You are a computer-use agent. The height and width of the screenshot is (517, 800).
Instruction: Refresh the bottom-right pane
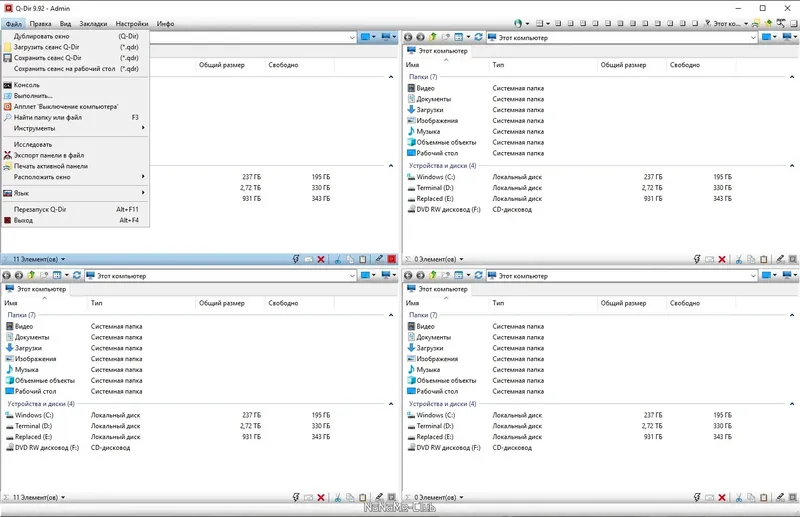point(478,275)
